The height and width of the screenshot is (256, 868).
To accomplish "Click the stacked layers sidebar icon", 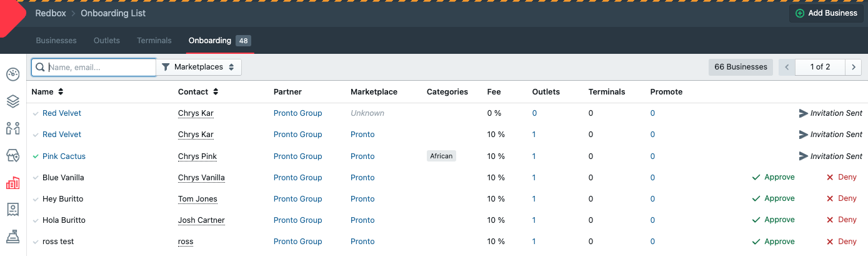I will pos(13,101).
